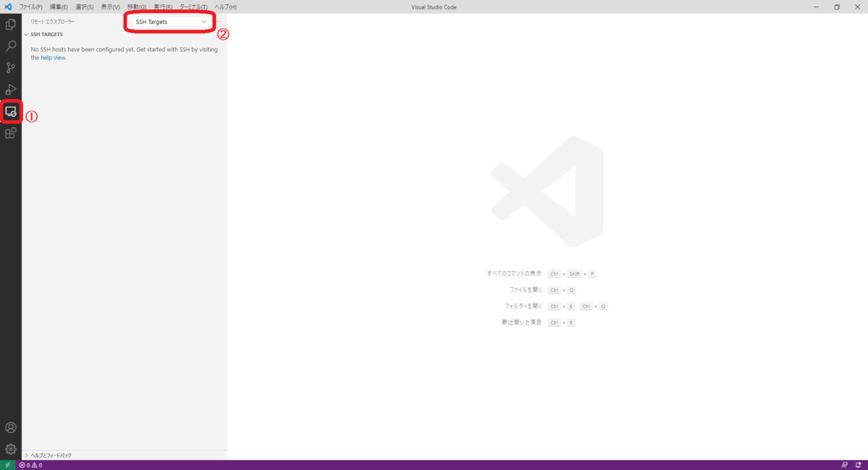The height and width of the screenshot is (470, 868).
Task: Open the Accounts icon in activity bar
Action: pyautogui.click(x=11, y=427)
